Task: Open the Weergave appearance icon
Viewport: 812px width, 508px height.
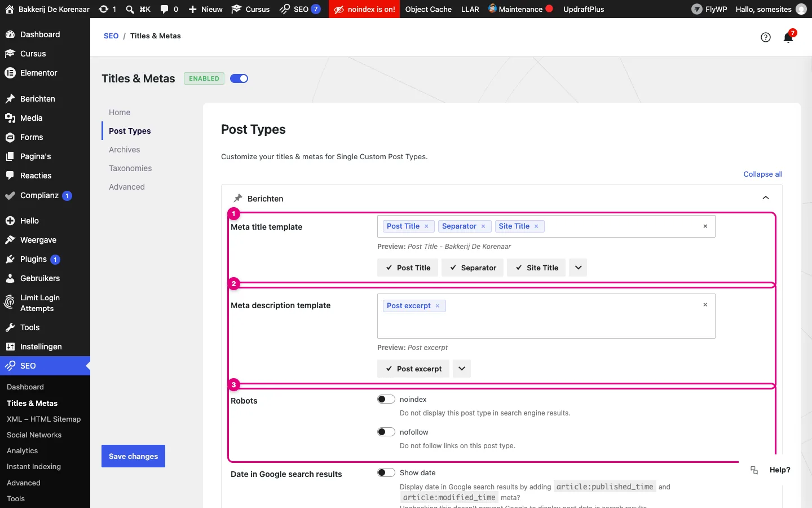Action: coord(10,240)
